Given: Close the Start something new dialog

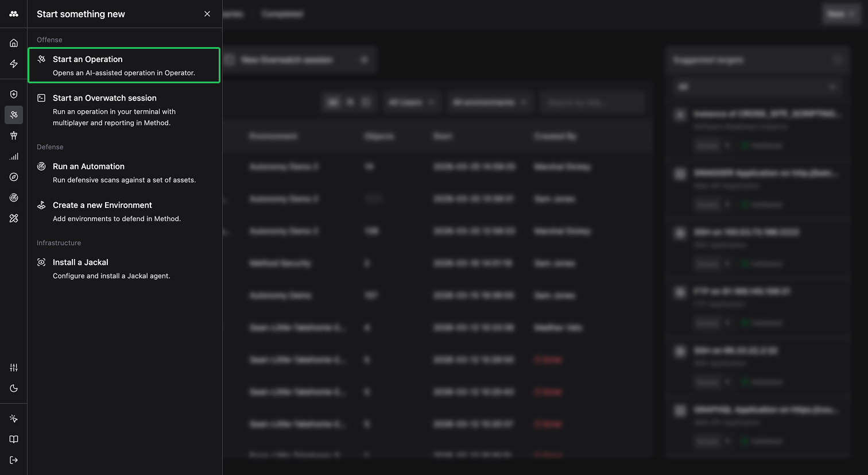Looking at the screenshot, I should point(207,14).
